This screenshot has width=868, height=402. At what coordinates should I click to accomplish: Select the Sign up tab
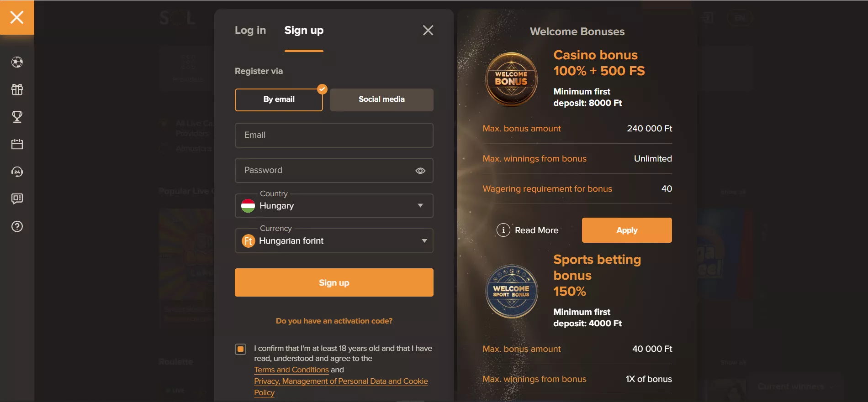[x=304, y=30]
